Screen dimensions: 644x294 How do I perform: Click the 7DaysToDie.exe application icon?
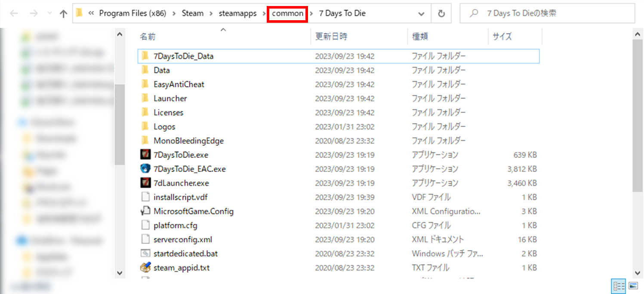point(145,155)
